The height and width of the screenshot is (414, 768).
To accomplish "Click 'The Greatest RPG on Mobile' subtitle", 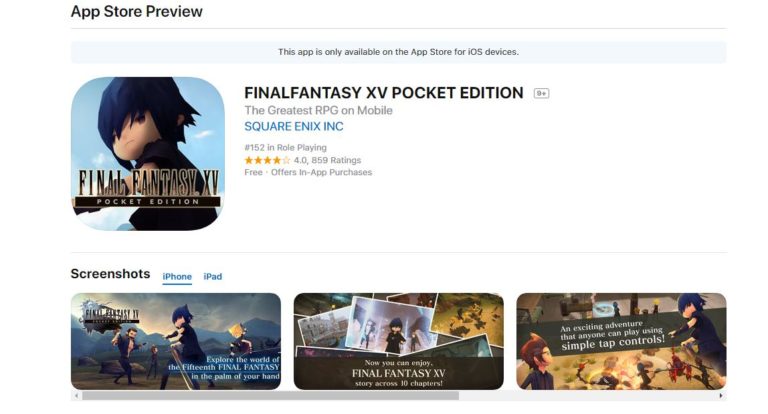I will [318, 111].
